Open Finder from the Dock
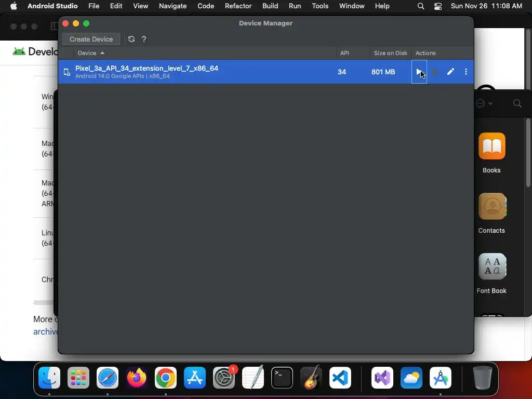This screenshot has height=399, width=532. coord(49,378)
